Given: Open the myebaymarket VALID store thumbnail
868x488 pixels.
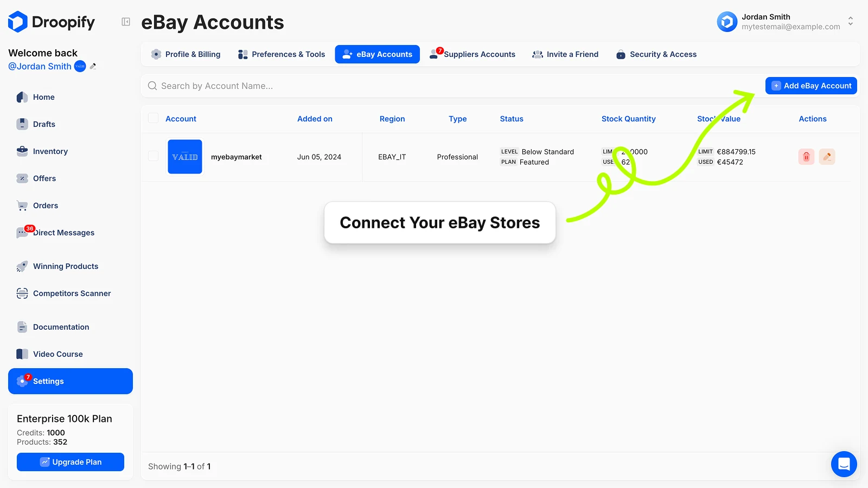Looking at the screenshot, I should coord(185,157).
